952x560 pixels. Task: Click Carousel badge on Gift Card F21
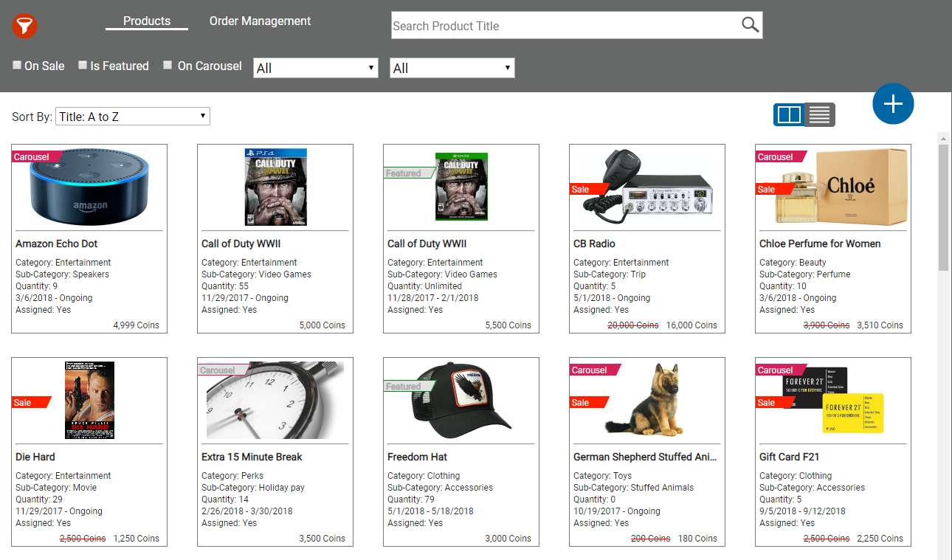click(779, 370)
